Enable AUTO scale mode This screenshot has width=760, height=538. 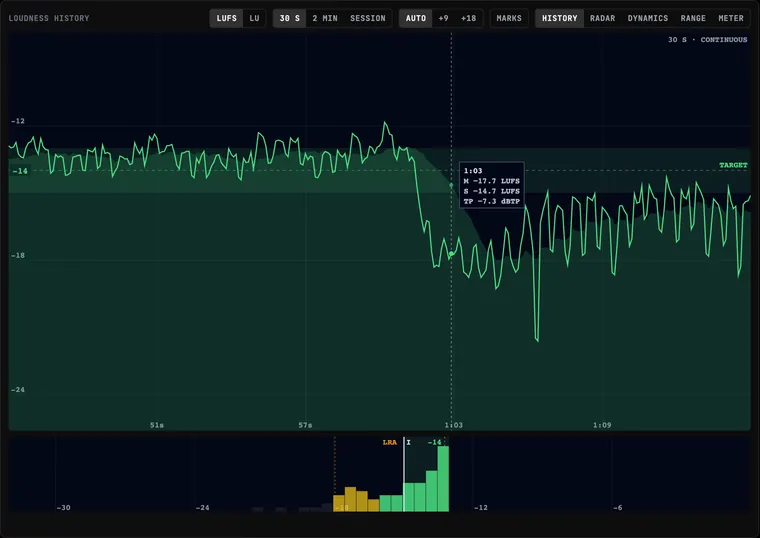pos(415,18)
